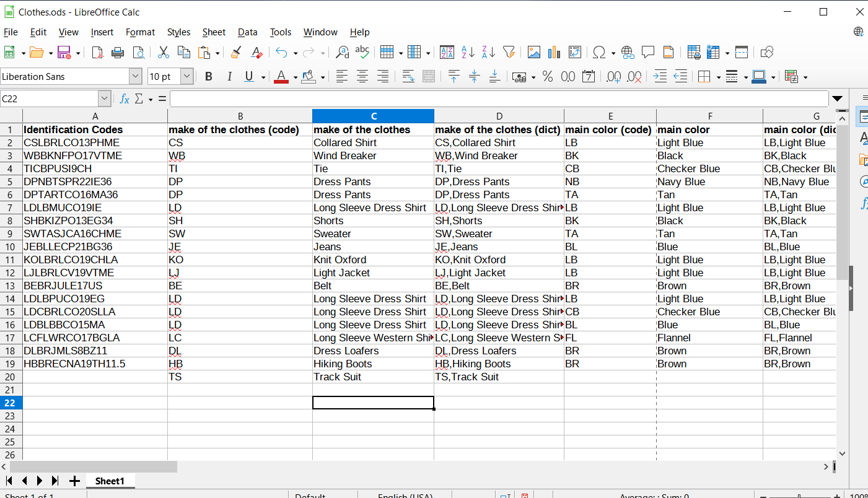Screen dimensions: 868x498
Task: Open the Sheet menu
Action: click(214, 32)
